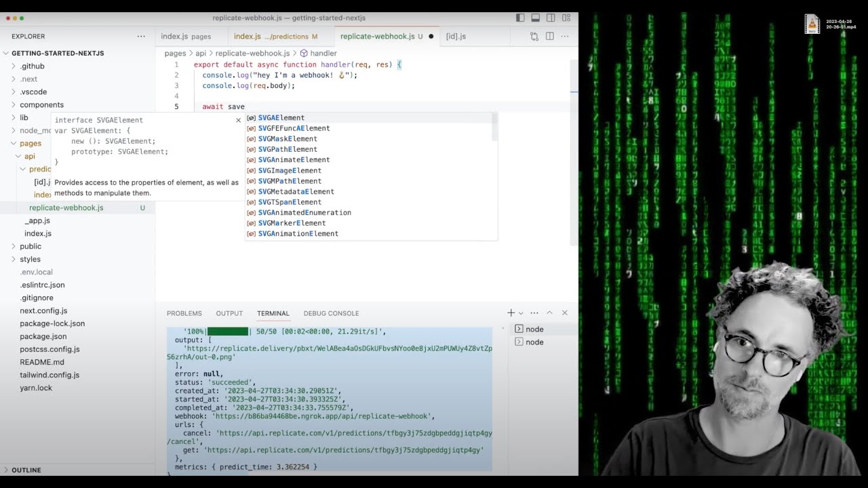Split the editor to the right

tap(550, 37)
